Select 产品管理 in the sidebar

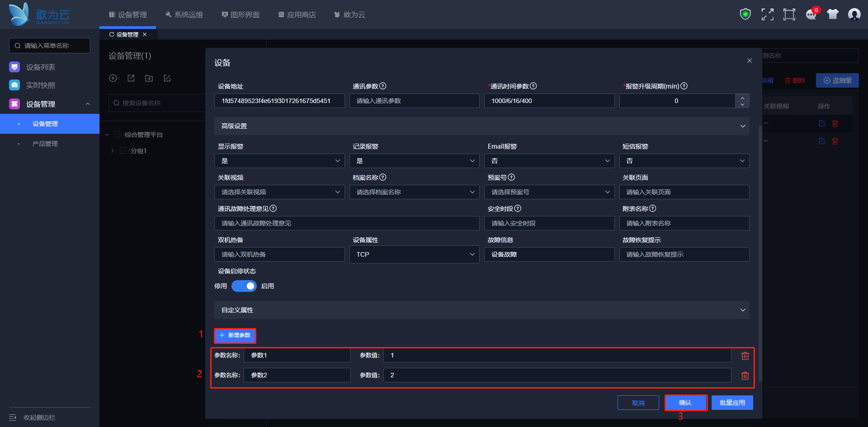point(45,144)
